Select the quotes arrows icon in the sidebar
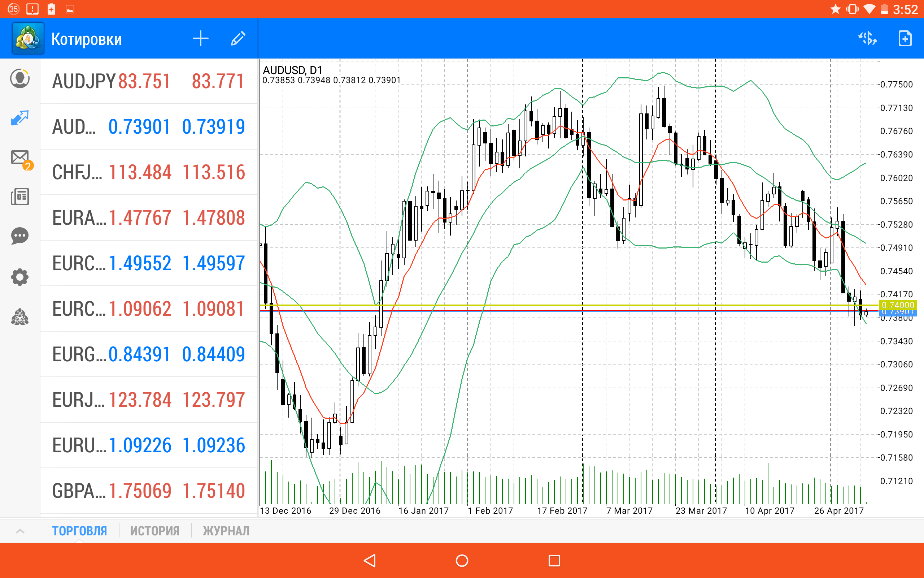This screenshot has width=924, height=578. click(x=20, y=118)
